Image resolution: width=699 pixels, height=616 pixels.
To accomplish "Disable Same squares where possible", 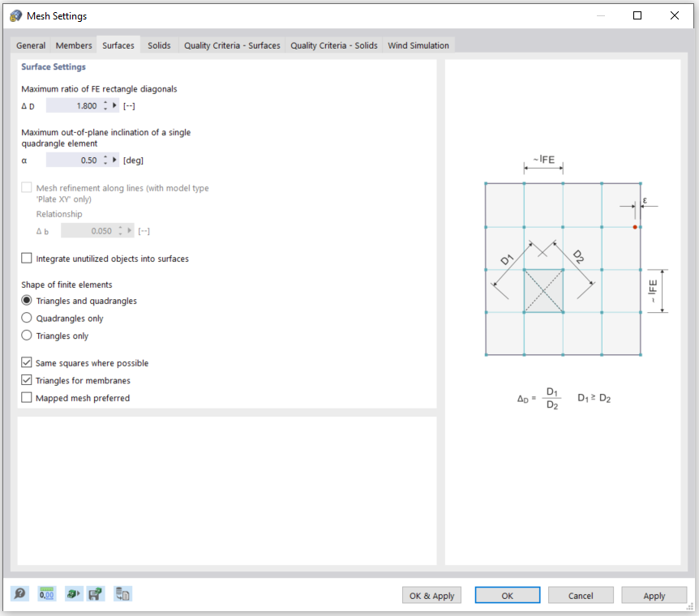I will (x=26, y=363).
